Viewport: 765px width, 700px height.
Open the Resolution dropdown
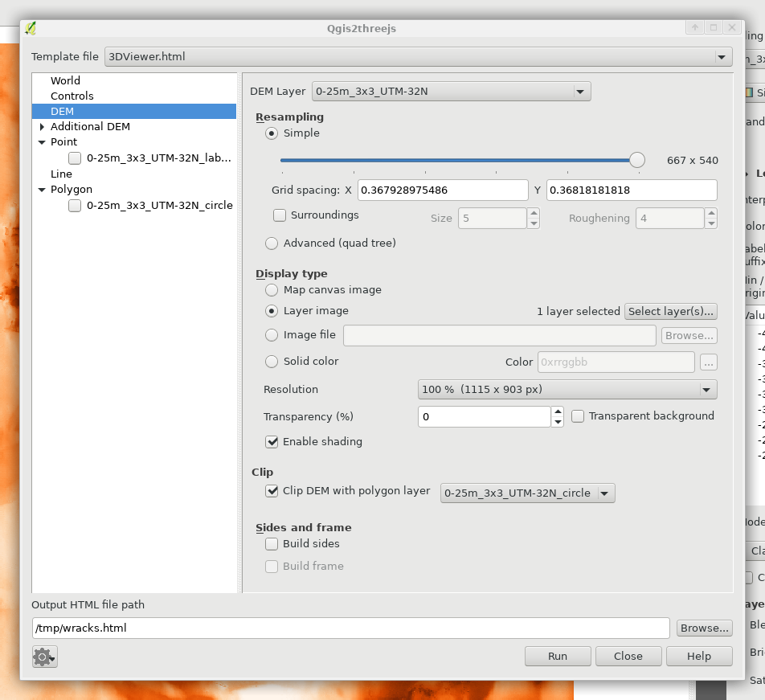[x=567, y=389]
